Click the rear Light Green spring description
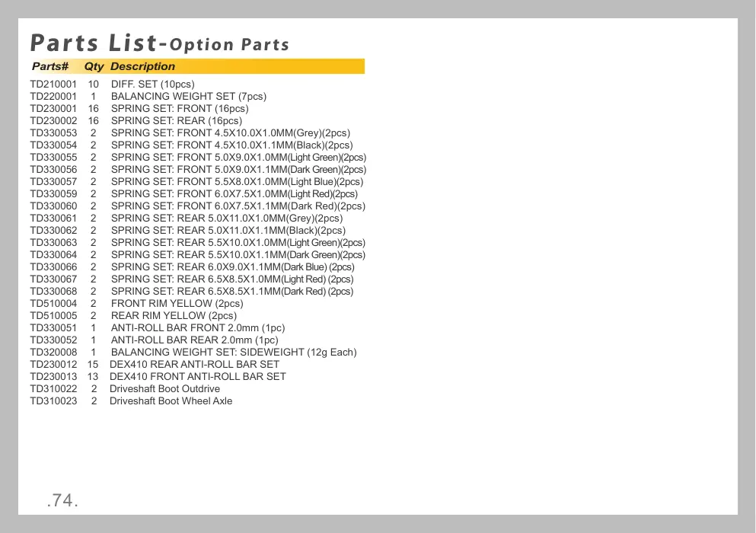This screenshot has width=756, height=533. (x=238, y=243)
